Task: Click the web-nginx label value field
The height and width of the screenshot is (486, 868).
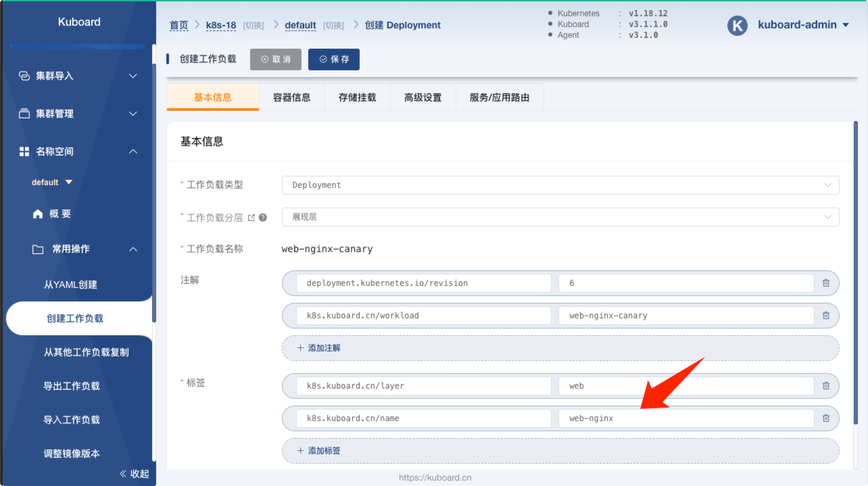Action: coord(685,418)
